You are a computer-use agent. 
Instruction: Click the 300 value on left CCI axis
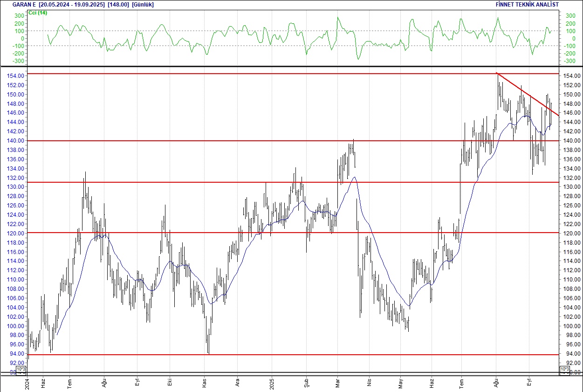tap(19, 16)
